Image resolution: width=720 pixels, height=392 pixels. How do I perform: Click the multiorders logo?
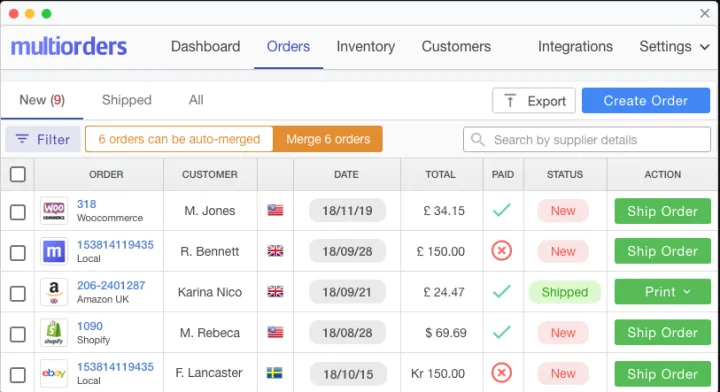[69, 47]
